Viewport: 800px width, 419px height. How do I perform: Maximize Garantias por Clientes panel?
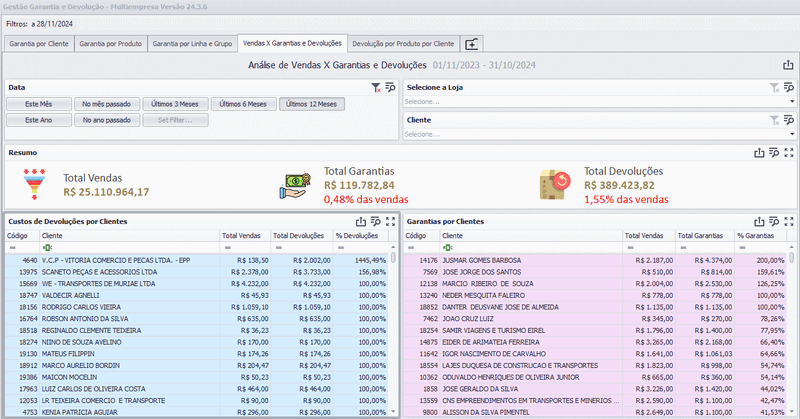(x=789, y=221)
